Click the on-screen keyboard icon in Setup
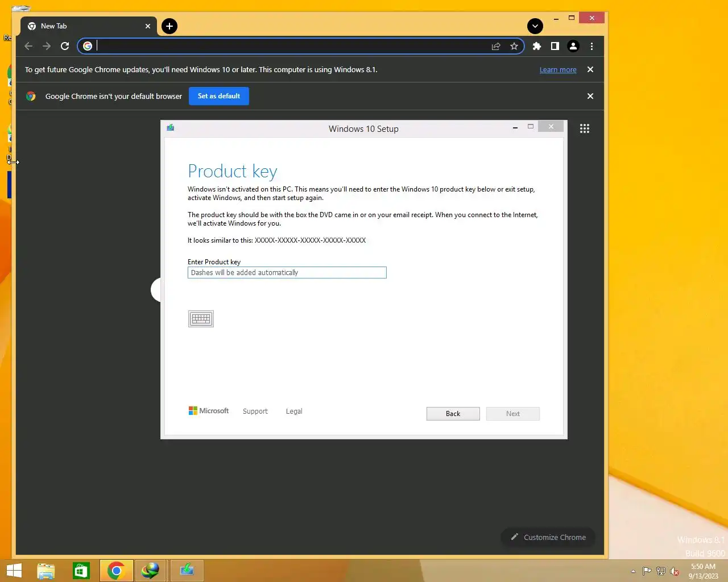This screenshot has height=582, width=728. click(201, 319)
